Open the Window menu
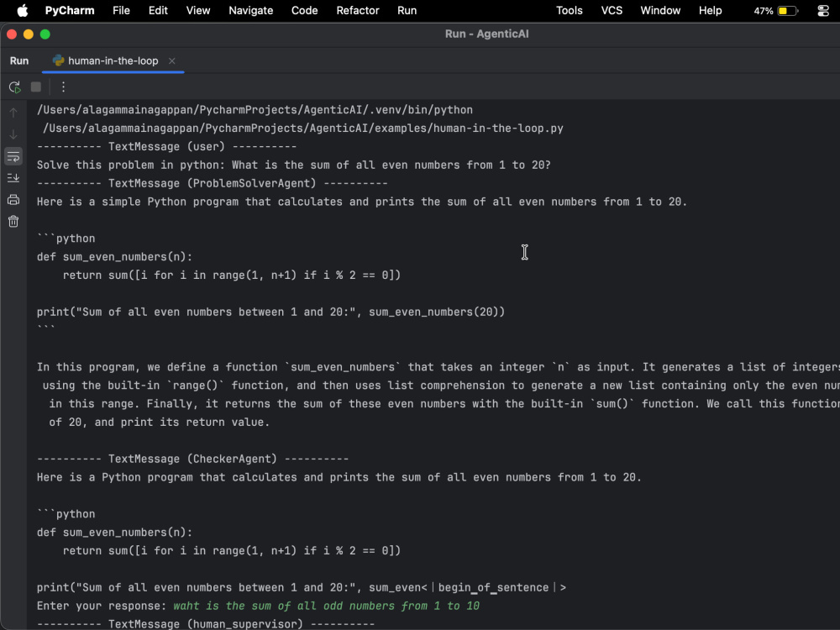 (660, 11)
